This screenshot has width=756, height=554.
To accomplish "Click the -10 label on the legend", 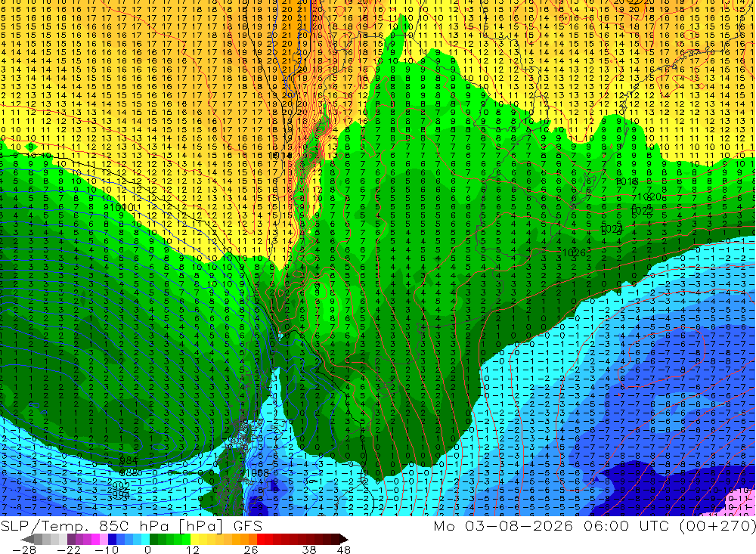I will [107, 550].
